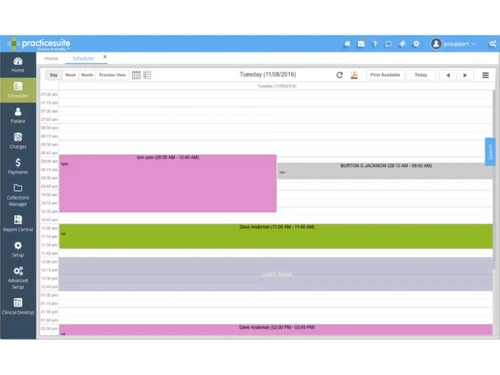This screenshot has height=375, width=500.
Task: Open the Home dashboard in the sidebar
Action: [18, 65]
